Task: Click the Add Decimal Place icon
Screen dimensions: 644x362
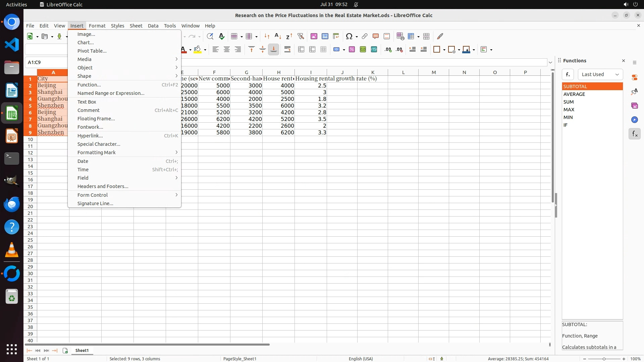Action: (x=388, y=50)
